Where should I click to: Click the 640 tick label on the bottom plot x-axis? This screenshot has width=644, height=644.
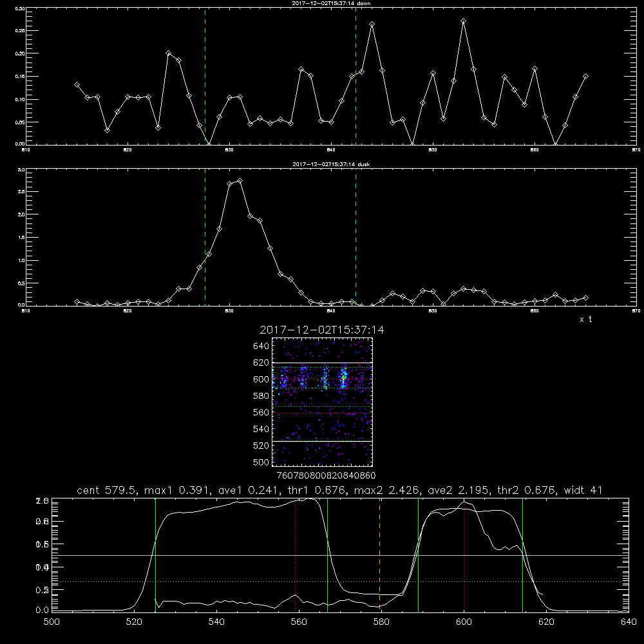point(629,622)
